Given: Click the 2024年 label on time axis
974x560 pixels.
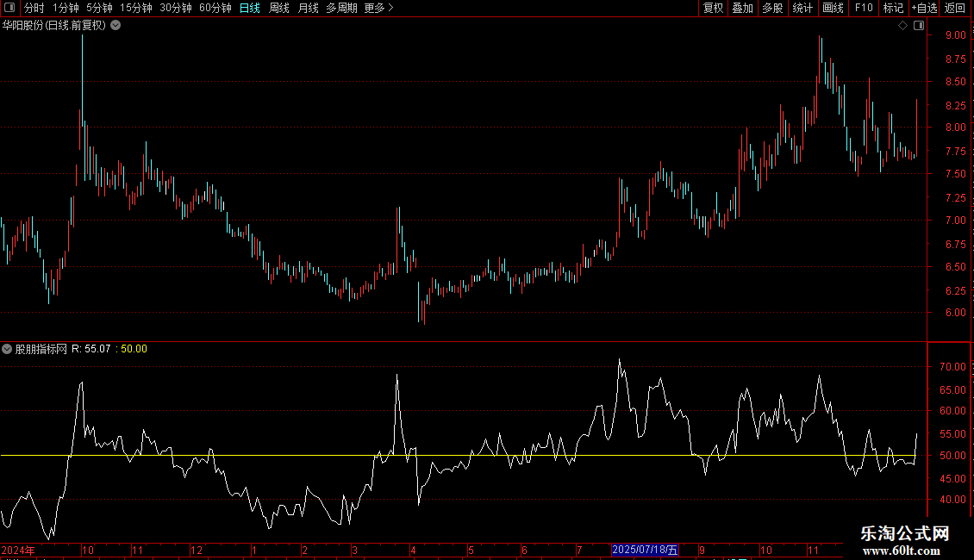Looking at the screenshot, I should coord(18,550).
